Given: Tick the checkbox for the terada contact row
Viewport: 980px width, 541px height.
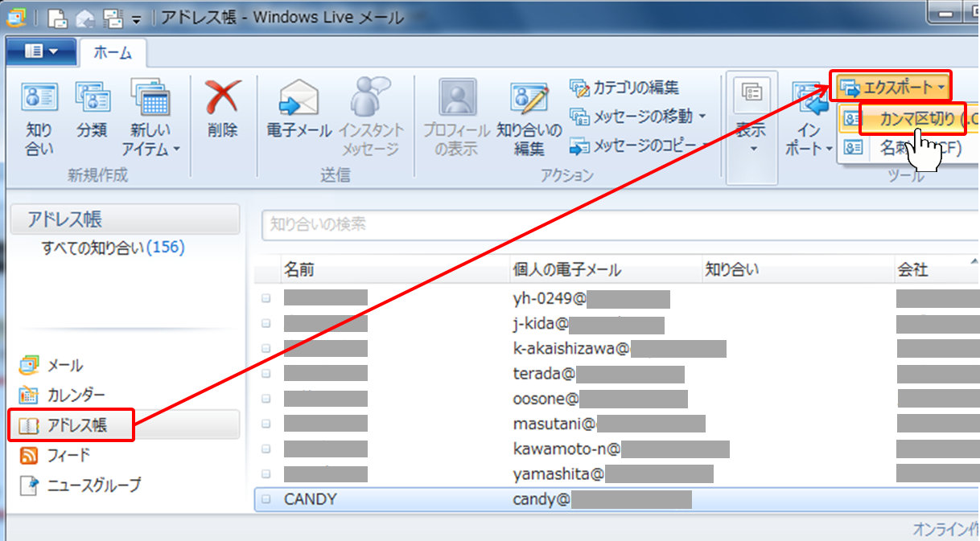Looking at the screenshot, I should click(x=266, y=374).
